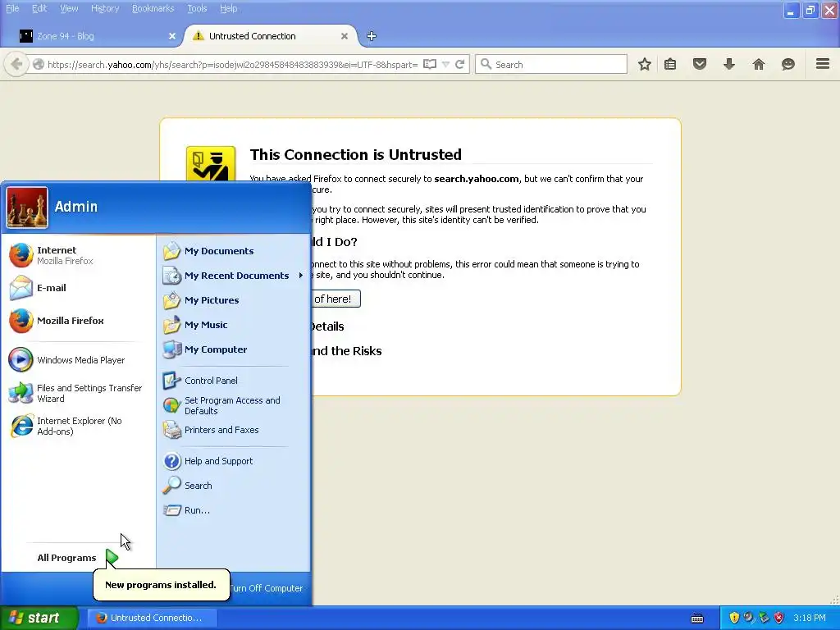Click the Windows start button

coord(39,618)
